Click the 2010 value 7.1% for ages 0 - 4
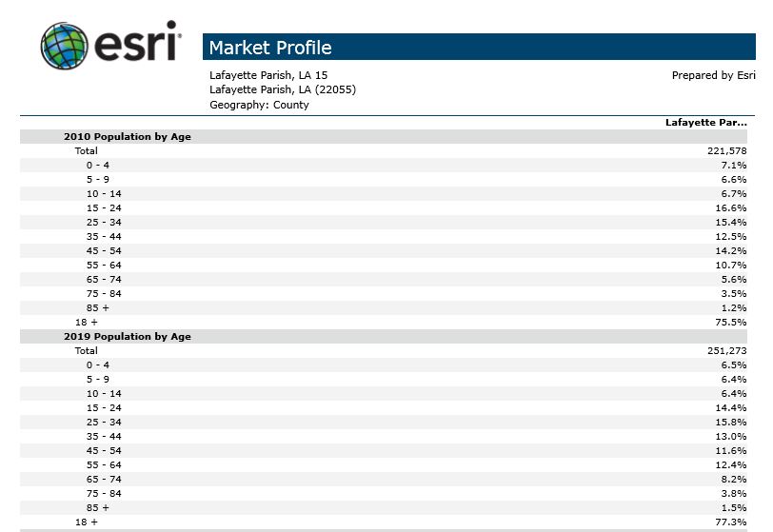The height and width of the screenshot is (532, 773). 734,166
